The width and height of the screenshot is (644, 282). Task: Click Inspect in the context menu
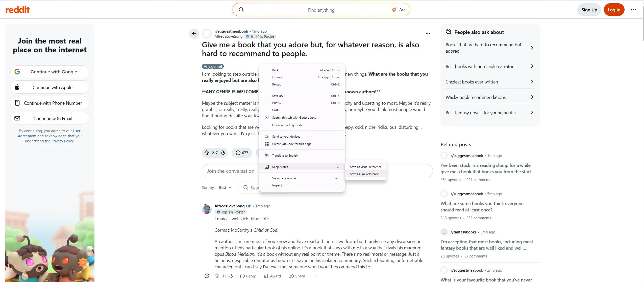point(302,185)
